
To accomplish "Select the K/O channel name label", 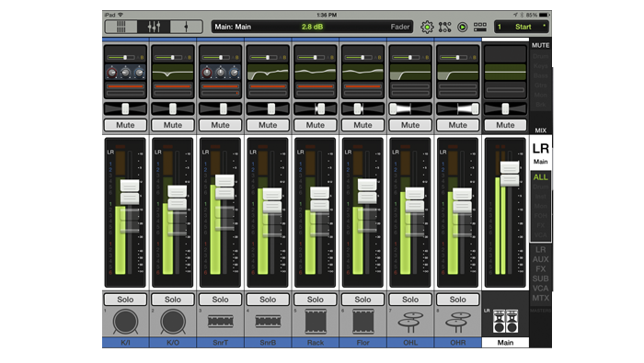I will pyautogui.click(x=173, y=343).
